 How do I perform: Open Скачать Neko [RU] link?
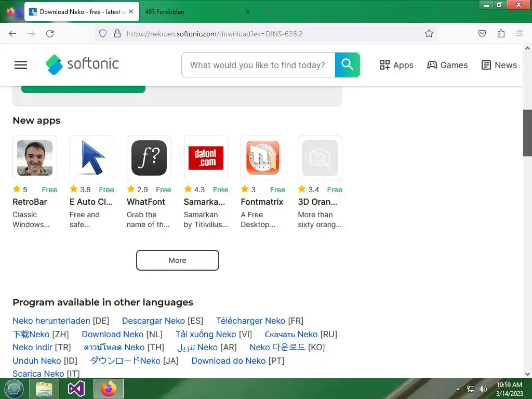[x=291, y=334]
